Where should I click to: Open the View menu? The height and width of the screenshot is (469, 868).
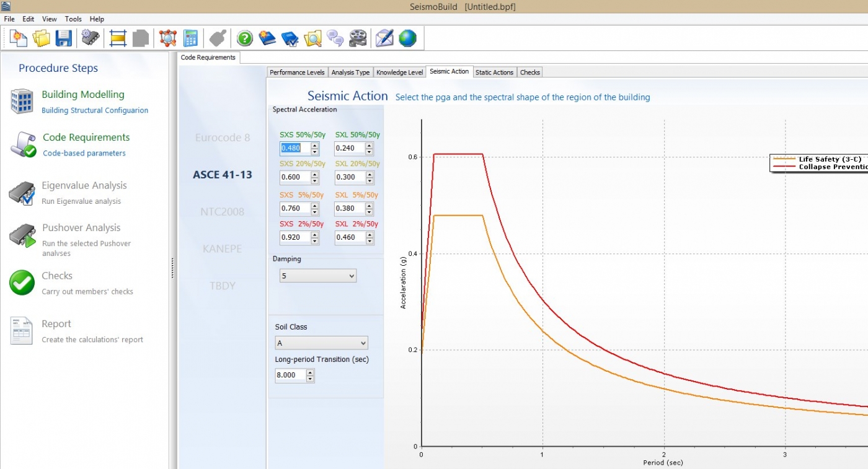[50, 19]
